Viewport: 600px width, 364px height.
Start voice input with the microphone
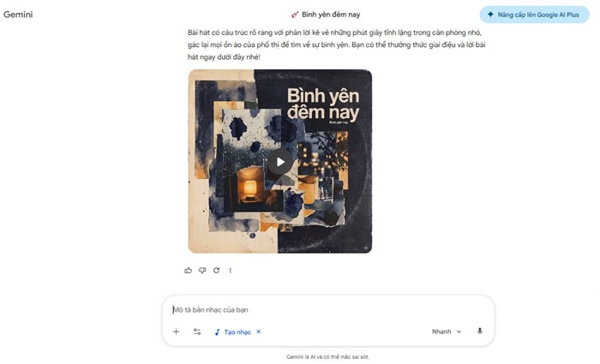click(x=479, y=331)
